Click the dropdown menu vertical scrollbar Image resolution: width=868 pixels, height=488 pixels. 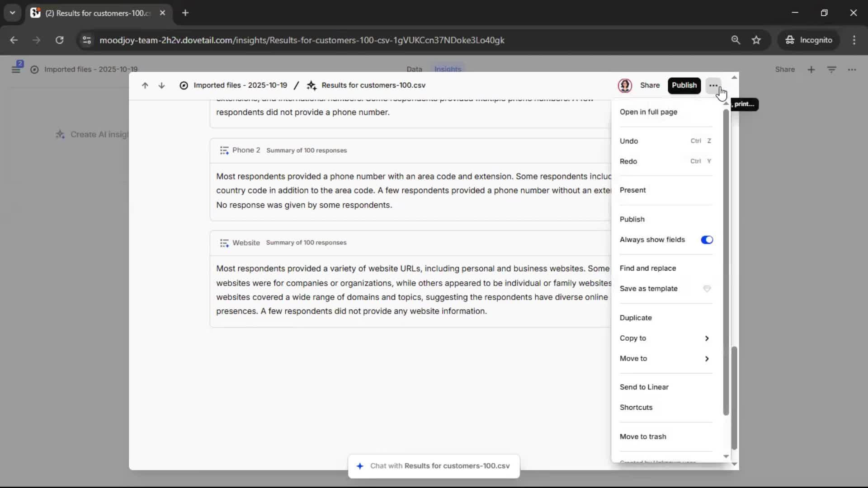coord(726,262)
